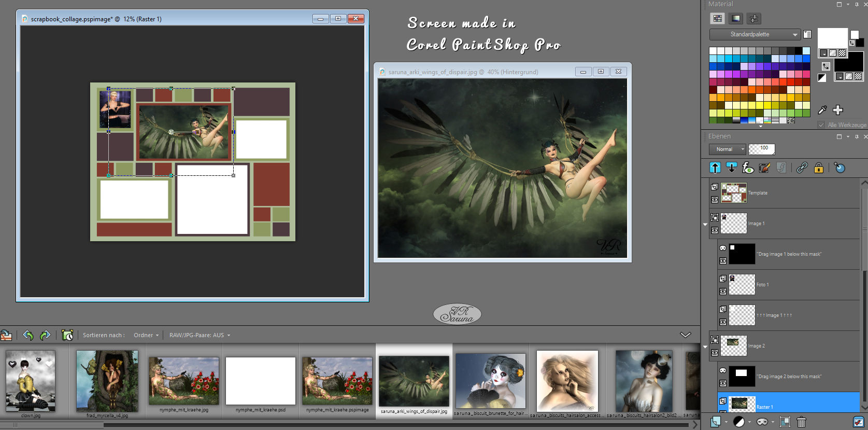Add a new adjustment layer
868x430 pixels.
tap(739, 422)
